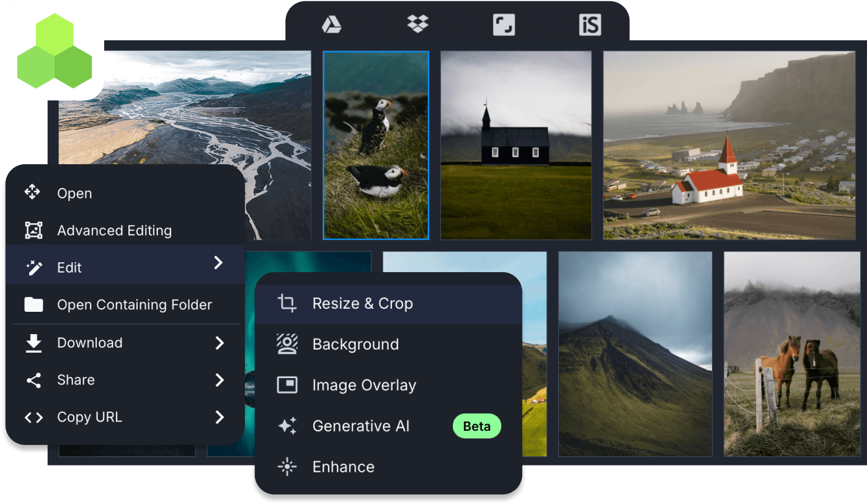Select the Dropbox source icon
Image resolution: width=867 pixels, height=504 pixels.
click(x=417, y=24)
